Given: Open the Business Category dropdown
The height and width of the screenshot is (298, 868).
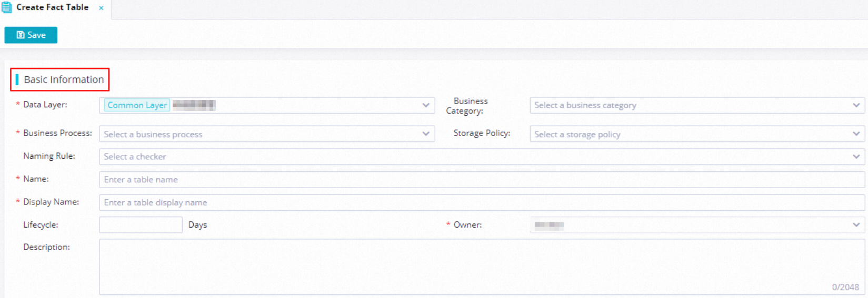Looking at the screenshot, I should pyautogui.click(x=697, y=105).
